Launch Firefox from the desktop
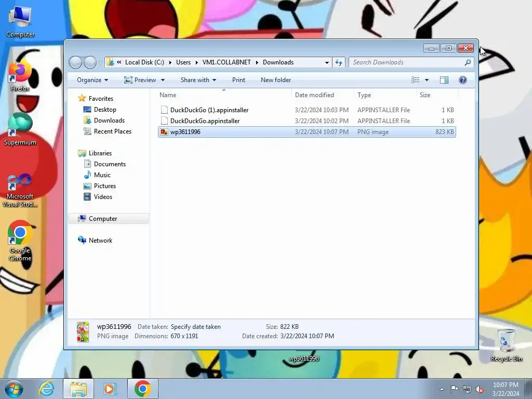This screenshot has height=399, width=532. coord(20,76)
